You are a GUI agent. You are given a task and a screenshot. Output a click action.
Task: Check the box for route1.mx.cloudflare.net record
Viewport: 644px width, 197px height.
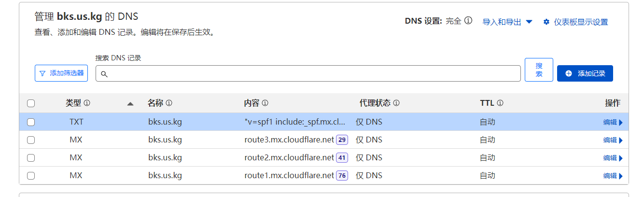pyautogui.click(x=31, y=176)
